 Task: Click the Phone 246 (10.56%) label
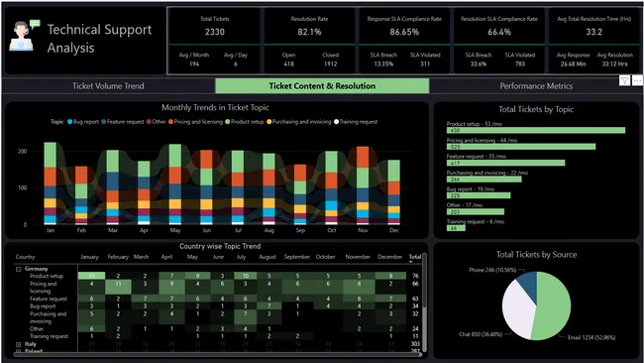point(492,270)
